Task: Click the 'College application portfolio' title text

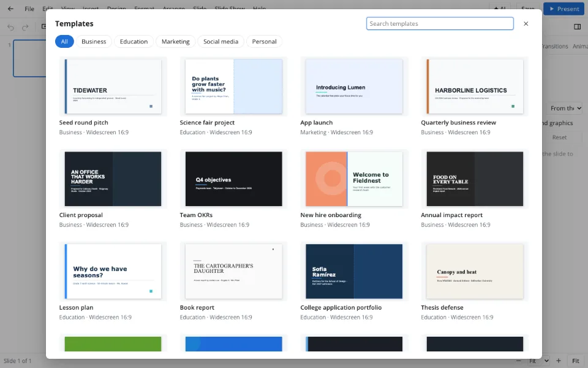Action: [341, 307]
